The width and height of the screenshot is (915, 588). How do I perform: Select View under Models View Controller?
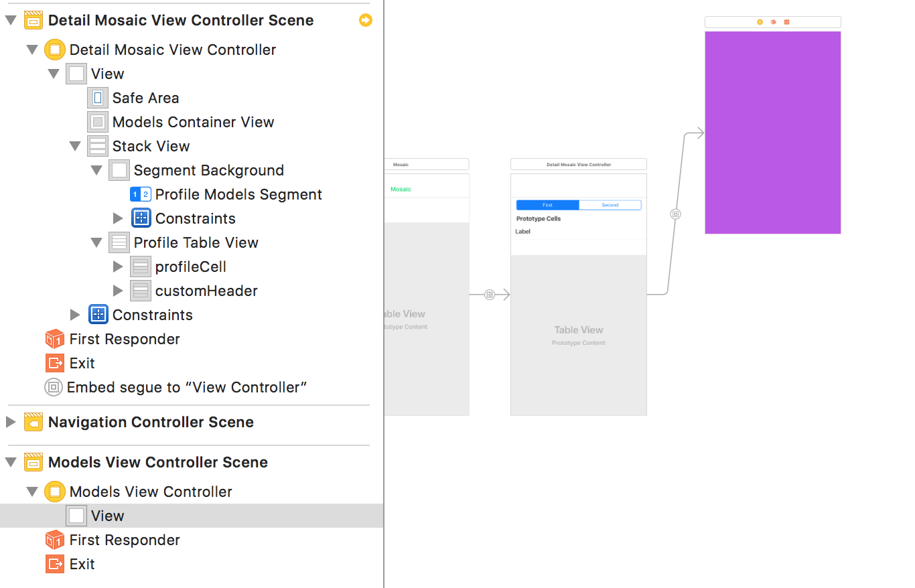[x=107, y=516]
